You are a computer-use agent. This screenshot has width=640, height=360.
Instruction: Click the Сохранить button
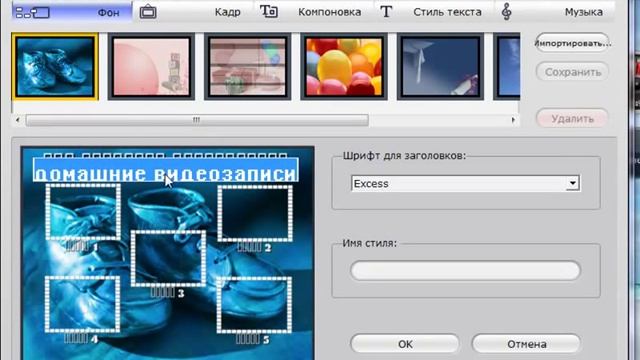572,72
